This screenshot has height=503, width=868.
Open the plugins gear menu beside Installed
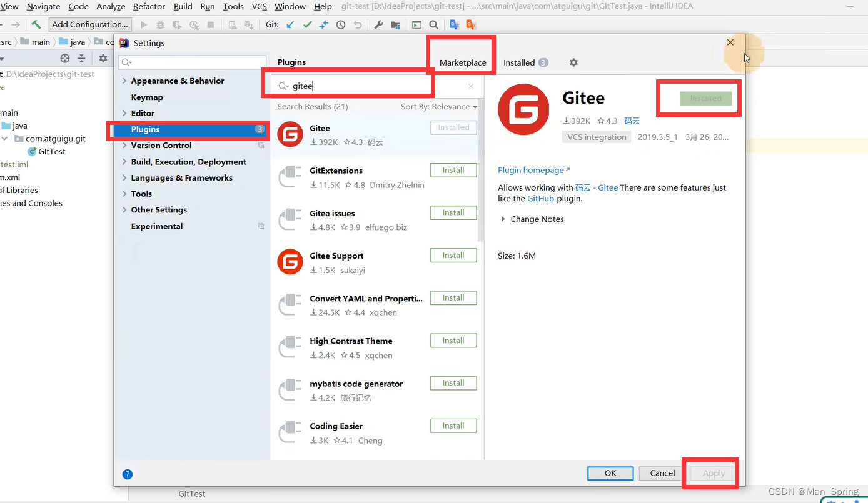[x=573, y=62]
